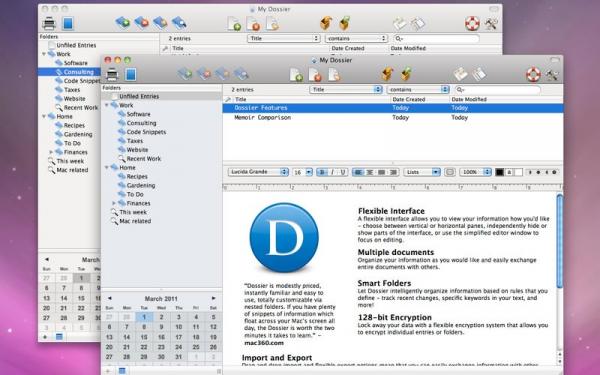Center align text in the editor toolbar
This screenshot has width=600, height=375.
click(x=370, y=172)
